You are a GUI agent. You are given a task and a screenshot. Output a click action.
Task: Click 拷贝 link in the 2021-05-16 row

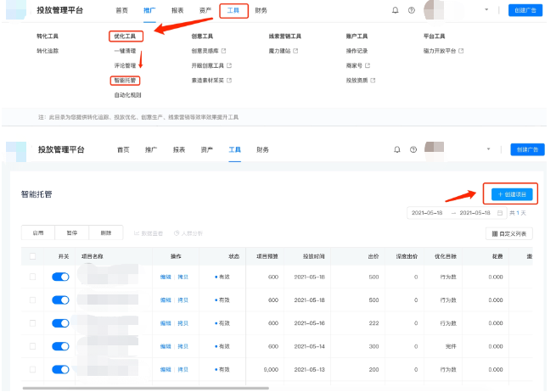tap(183, 323)
